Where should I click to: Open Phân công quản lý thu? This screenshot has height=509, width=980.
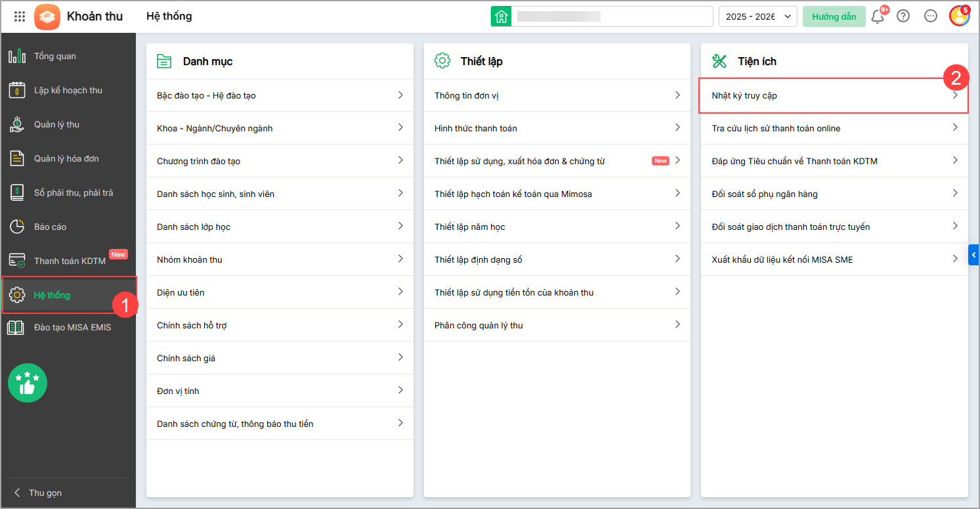coord(557,325)
